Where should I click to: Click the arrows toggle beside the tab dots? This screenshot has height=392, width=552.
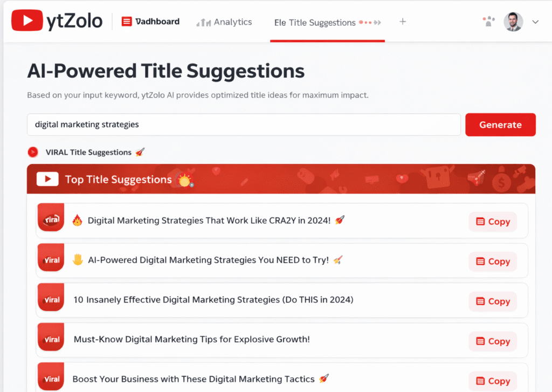(x=377, y=23)
